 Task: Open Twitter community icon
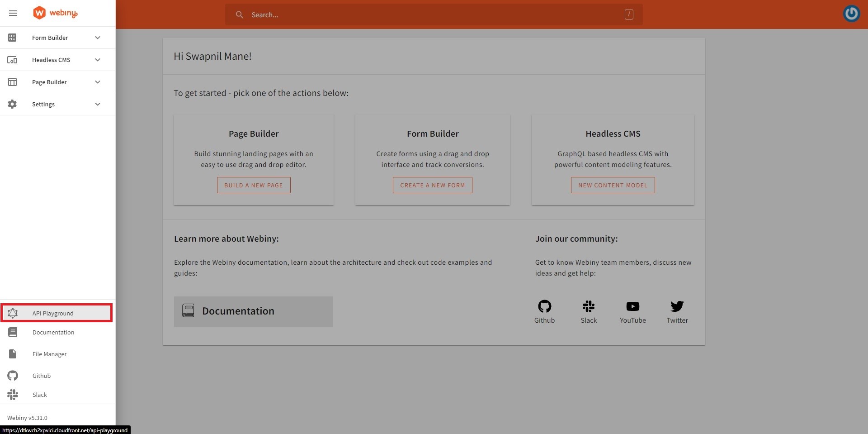(x=677, y=306)
